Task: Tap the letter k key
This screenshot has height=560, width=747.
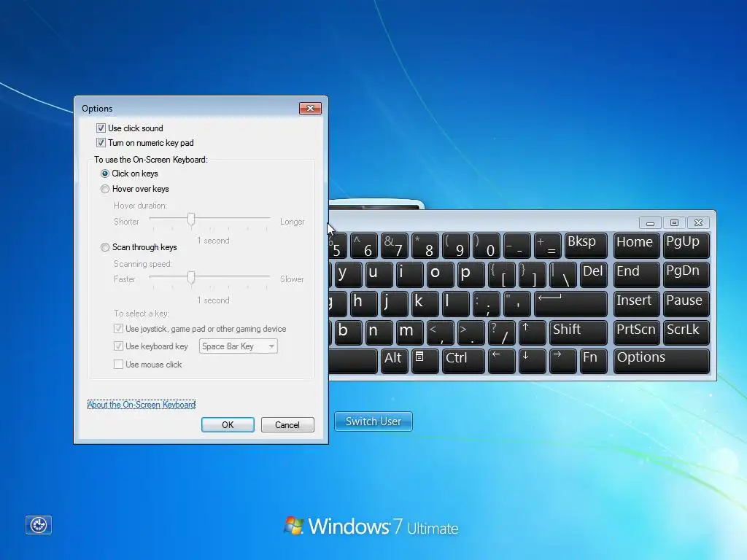Action: click(425, 304)
